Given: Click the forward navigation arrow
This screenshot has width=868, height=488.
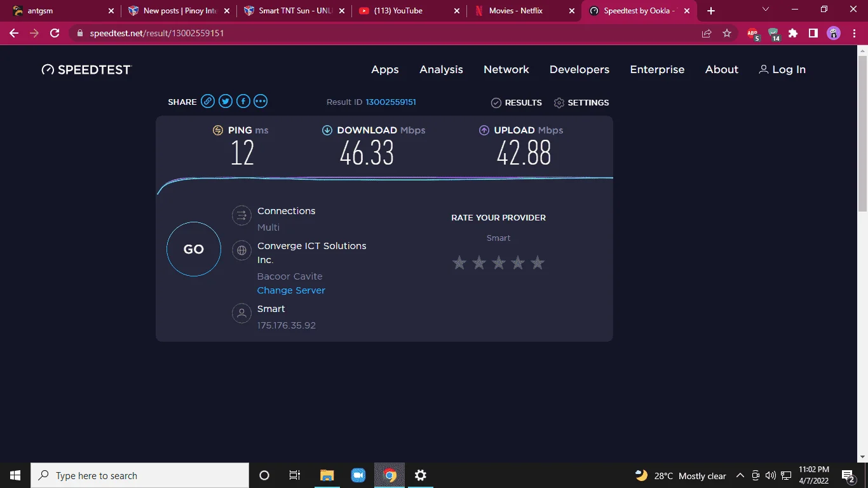Looking at the screenshot, I should click(34, 33).
